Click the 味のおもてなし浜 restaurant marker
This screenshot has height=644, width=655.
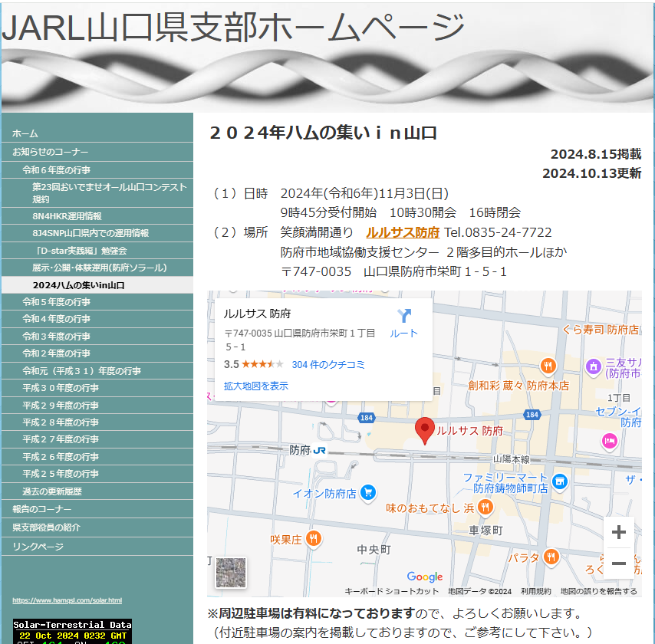[x=485, y=508]
